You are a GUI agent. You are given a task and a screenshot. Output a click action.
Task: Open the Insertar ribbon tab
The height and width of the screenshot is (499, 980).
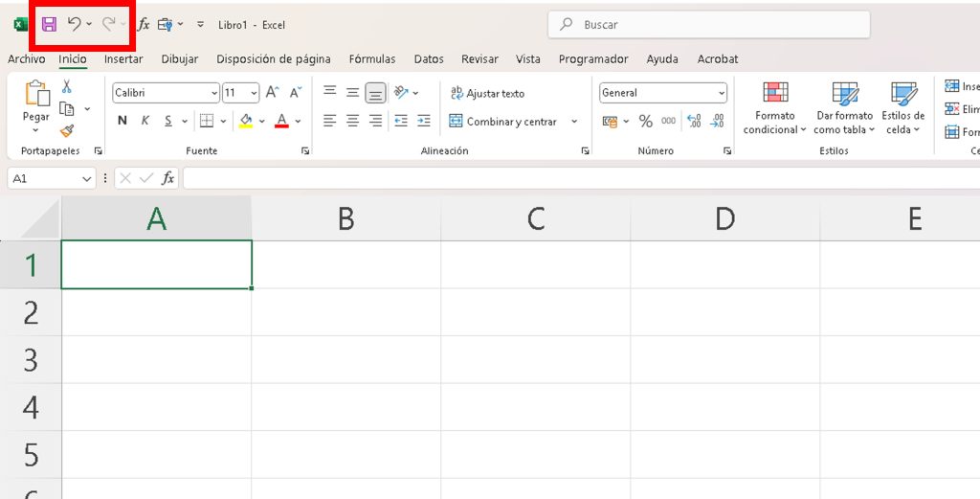point(123,59)
